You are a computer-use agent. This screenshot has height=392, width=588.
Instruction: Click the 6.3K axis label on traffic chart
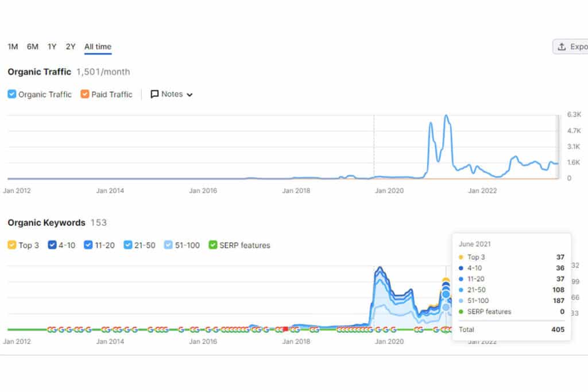pos(574,114)
